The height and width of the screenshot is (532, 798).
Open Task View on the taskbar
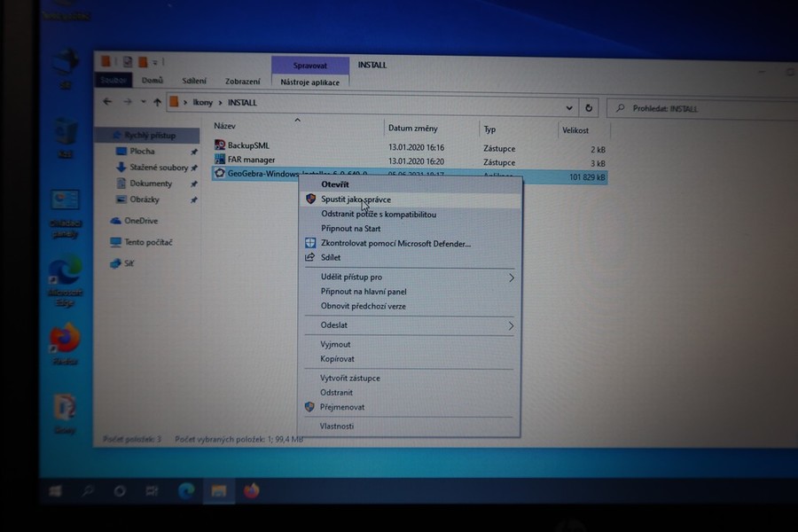tap(152, 490)
